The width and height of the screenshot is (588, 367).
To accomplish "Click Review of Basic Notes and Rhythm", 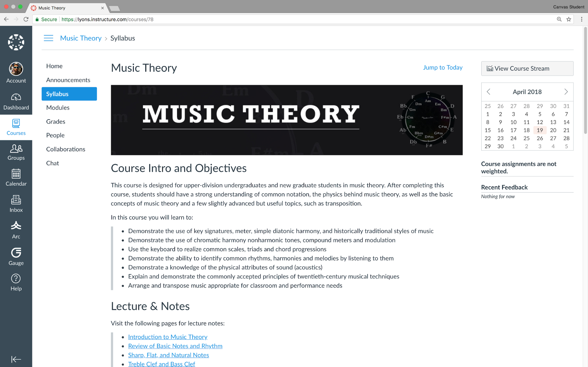I will (175, 346).
